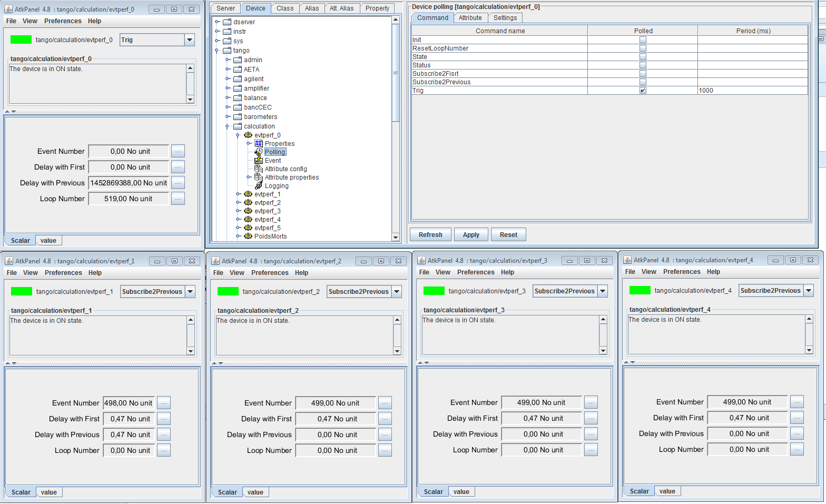826x504 pixels.
Task: Click the evtperf_0 device gear icon in the tree
Action: pyautogui.click(x=248, y=135)
